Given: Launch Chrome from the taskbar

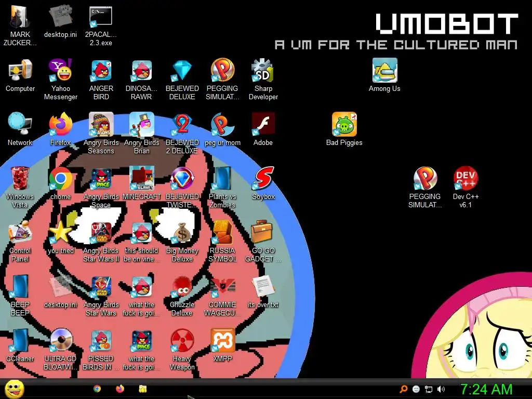Looking at the screenshot, I should [x=97, y=389].
